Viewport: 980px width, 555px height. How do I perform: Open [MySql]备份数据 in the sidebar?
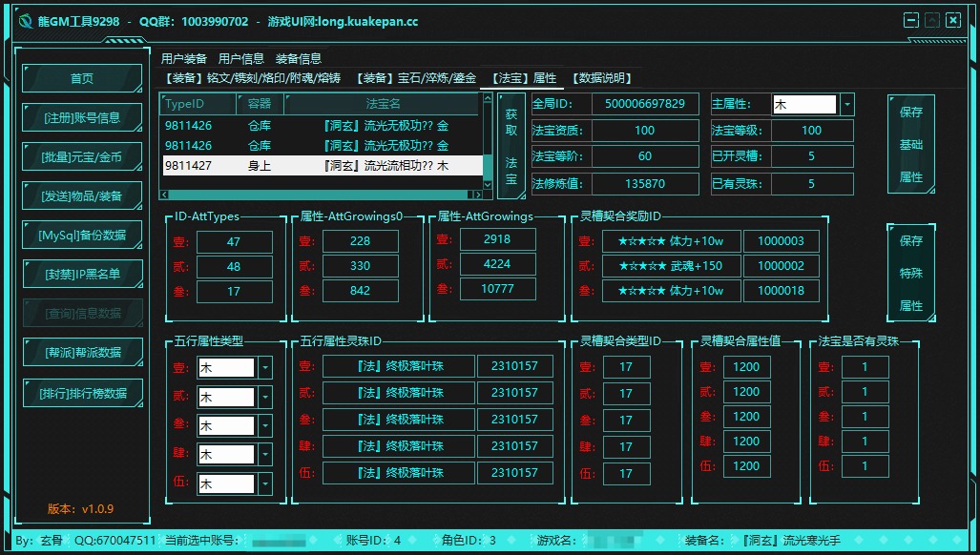click(82, 236)
